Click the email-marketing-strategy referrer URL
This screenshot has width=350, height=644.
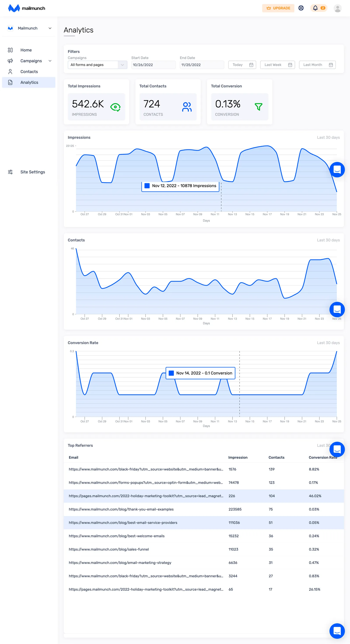coord(120,563)
